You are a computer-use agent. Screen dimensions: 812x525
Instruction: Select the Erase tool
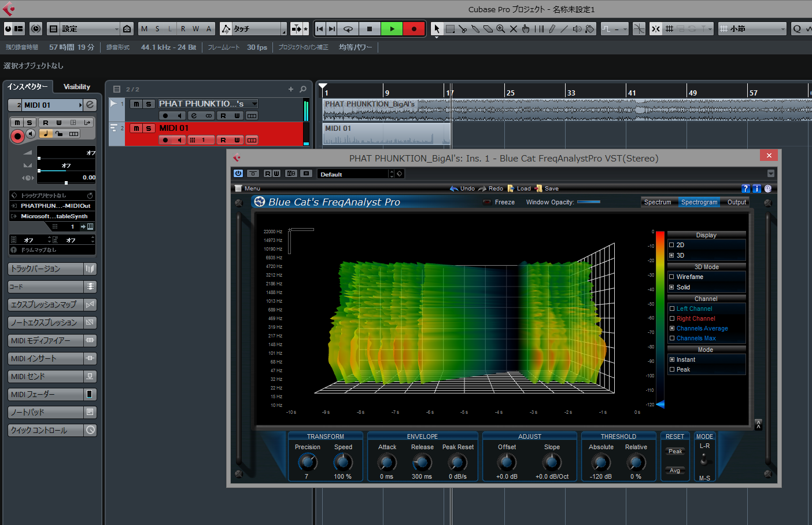click(x=488, y=28)
